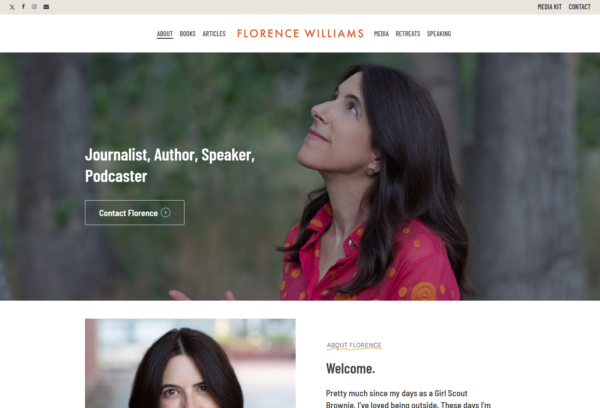Open the Retreats menu item
This screenshot has width=600, height=408.
click(408, 34)
